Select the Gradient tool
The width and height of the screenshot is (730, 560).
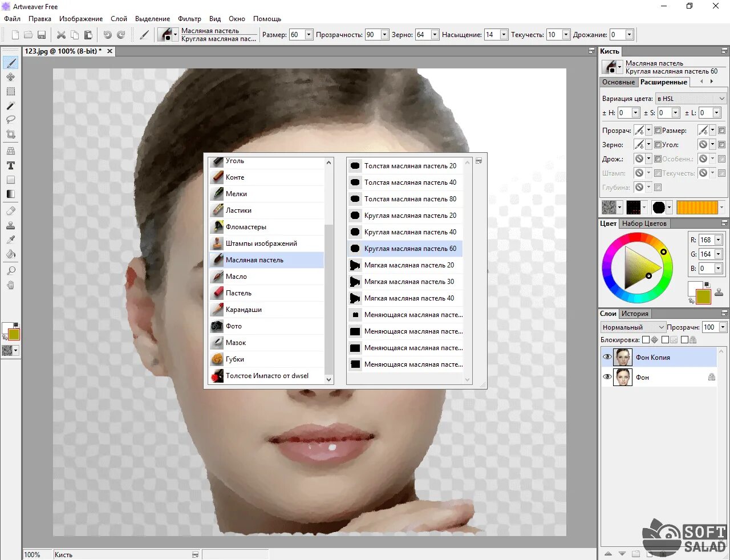coord(11,194)
